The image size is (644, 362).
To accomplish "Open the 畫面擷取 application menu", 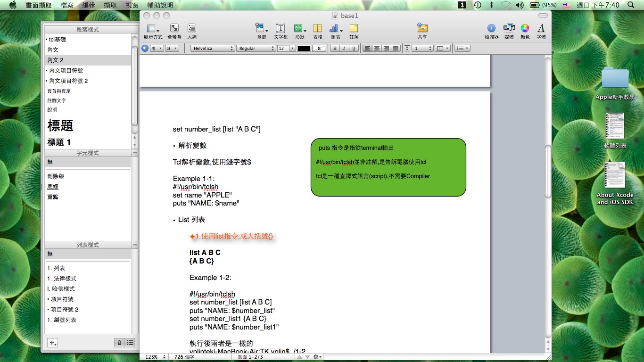I will [39, 5].
